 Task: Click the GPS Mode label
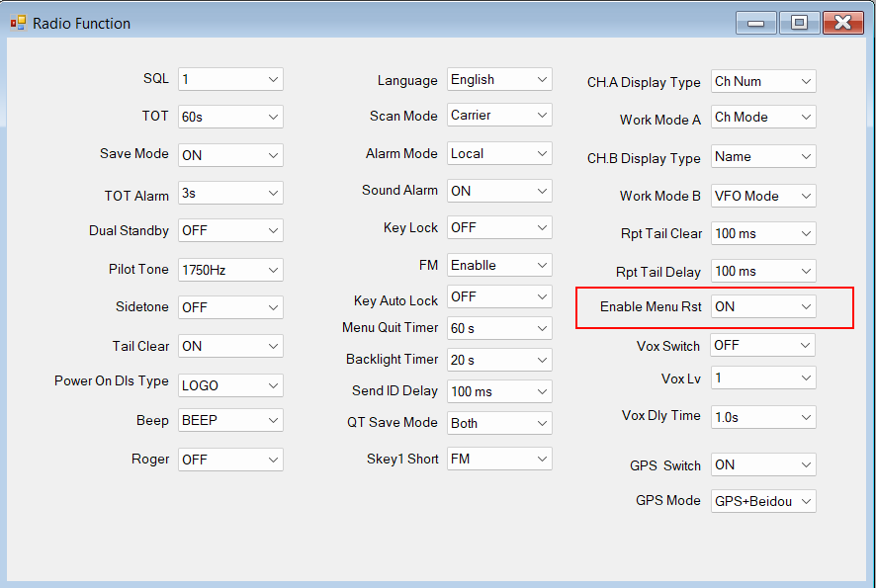click(667, 500)
